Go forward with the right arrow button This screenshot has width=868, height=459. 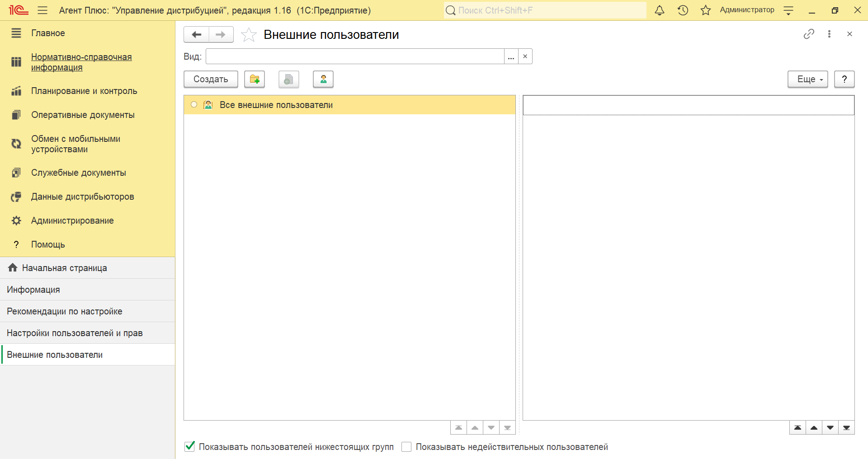[221, 34]
